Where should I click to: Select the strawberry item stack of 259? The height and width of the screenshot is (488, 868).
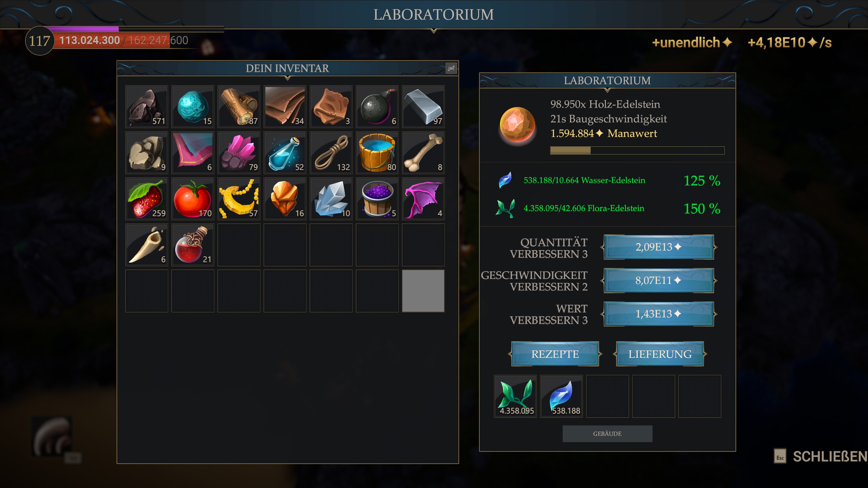click(146, 199)
